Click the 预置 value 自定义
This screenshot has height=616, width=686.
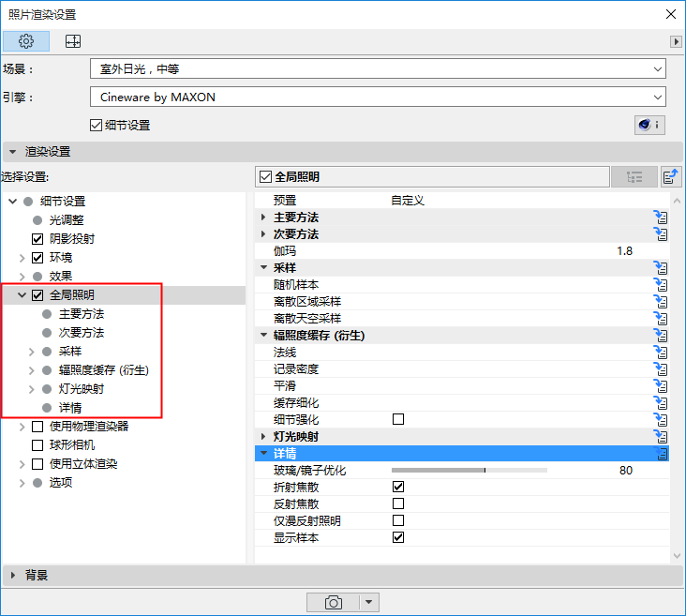tap(408, 201)
